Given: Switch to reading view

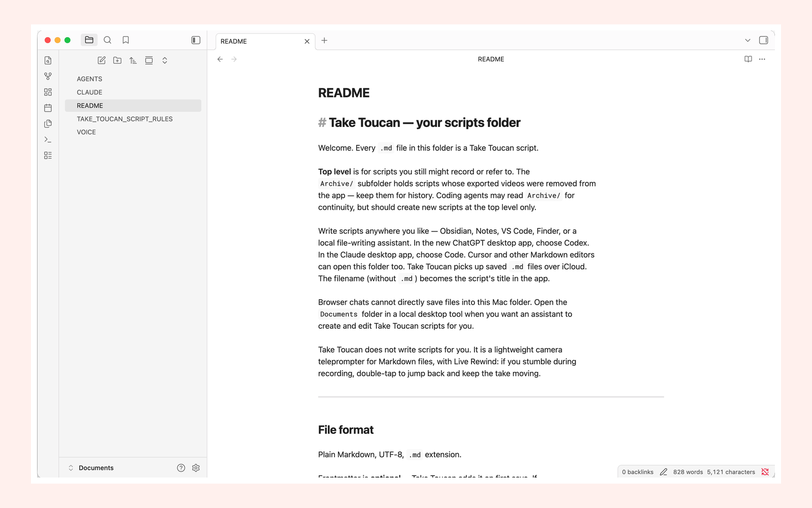Looking at the screenshot, I should [748, 59].
